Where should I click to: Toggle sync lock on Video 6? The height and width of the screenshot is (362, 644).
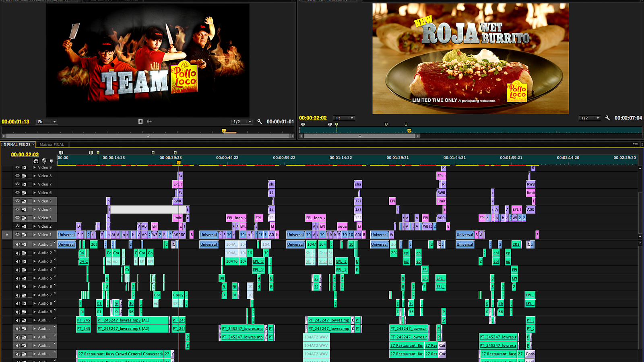[x=24, y=193]
